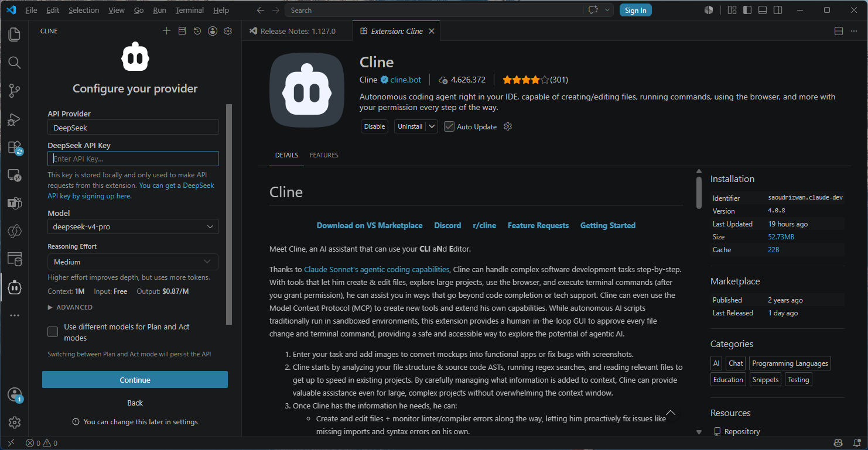This screenshot has height=450, width=868.
Task: Open the Remote Explorer view
Action: click(x=15, y=176)
